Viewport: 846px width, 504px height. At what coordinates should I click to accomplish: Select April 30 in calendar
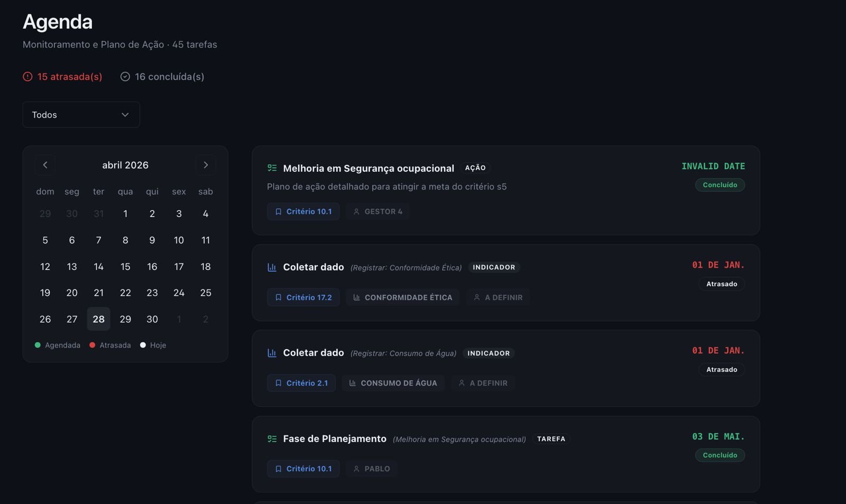[x=152, y=319]
